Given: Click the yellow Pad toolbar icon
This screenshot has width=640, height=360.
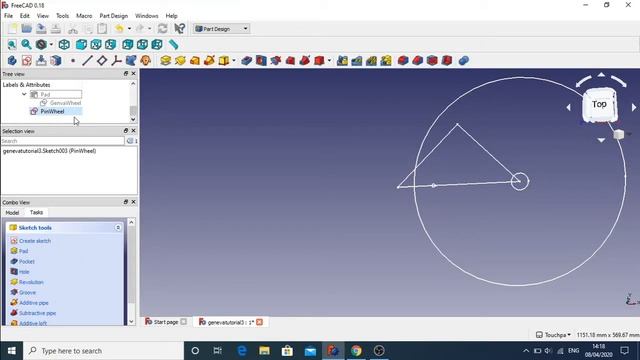Looking at the screenshot, I should click(165, 61).
